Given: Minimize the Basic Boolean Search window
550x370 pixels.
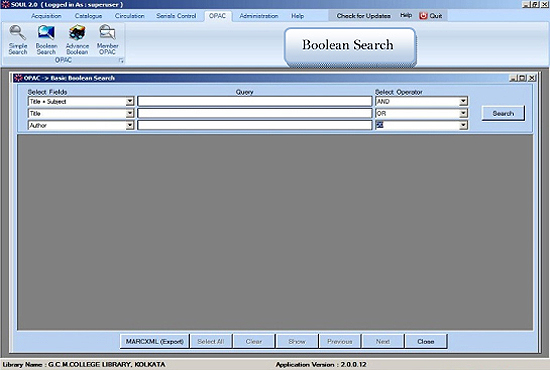Looking at the screenshot, I should pos(514,78).
